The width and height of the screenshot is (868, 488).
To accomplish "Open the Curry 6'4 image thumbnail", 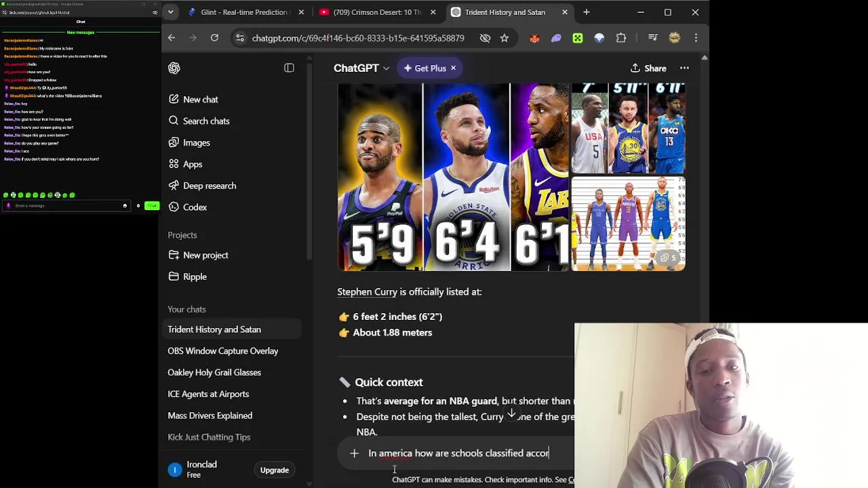I will [467, 177].
